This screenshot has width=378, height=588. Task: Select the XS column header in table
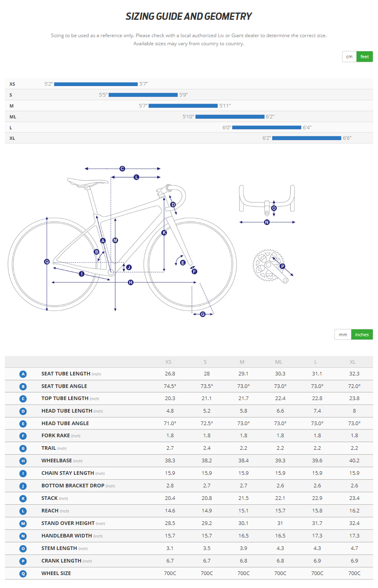(x=168, y=362)
